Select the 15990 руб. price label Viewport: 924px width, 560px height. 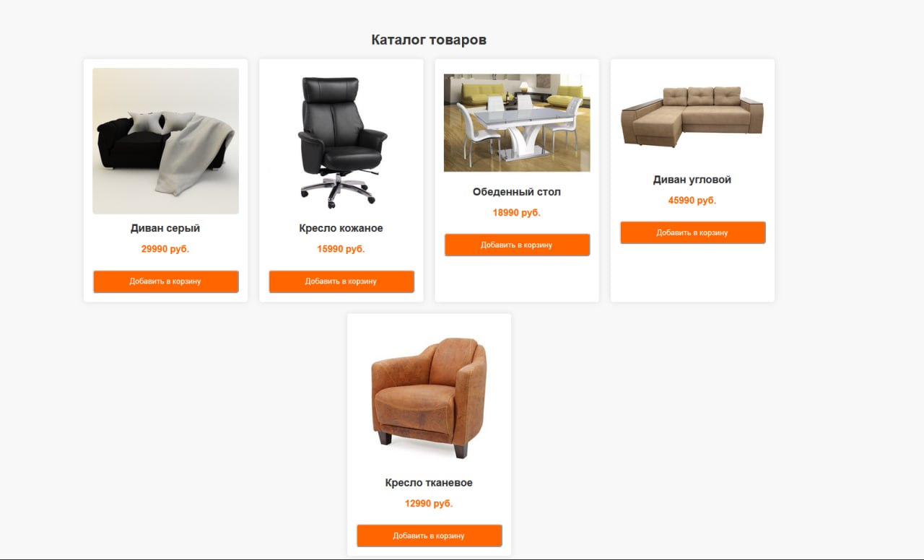(x=341, y=249)
